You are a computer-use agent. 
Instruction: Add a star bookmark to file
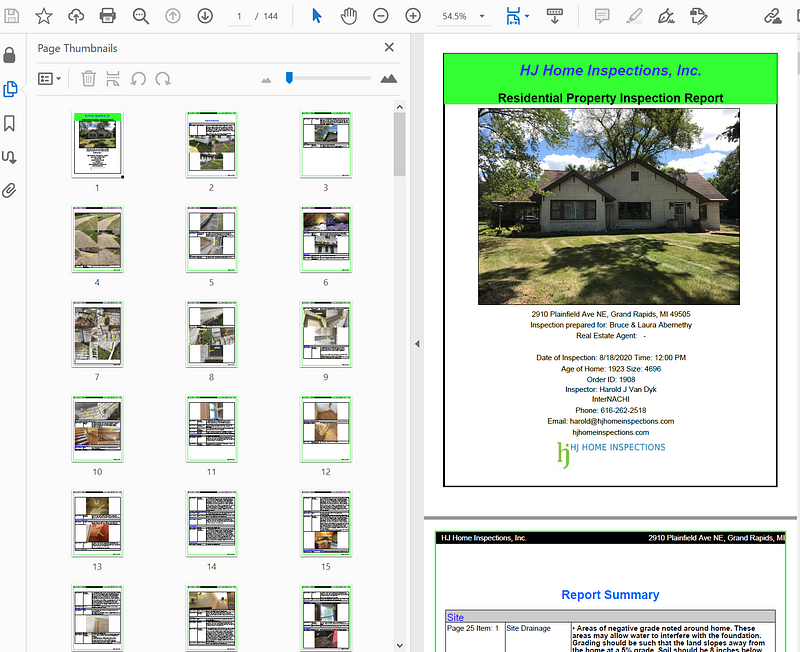[x=44, y=16]
